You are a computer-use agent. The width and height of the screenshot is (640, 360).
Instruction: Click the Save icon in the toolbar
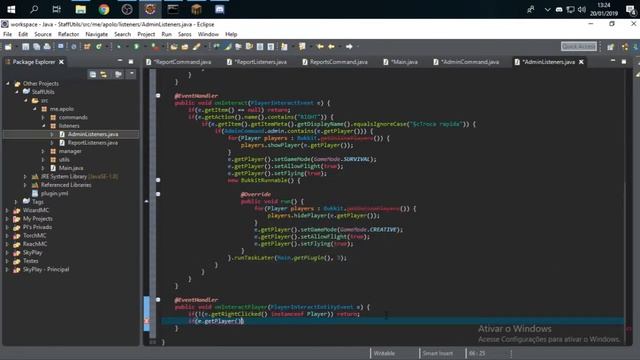tap(25, 47)
